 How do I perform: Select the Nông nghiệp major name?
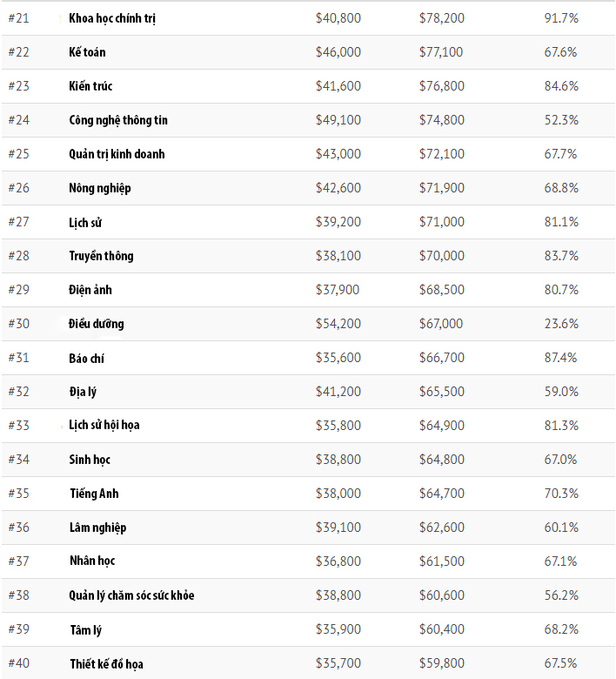tap(100, 188)
